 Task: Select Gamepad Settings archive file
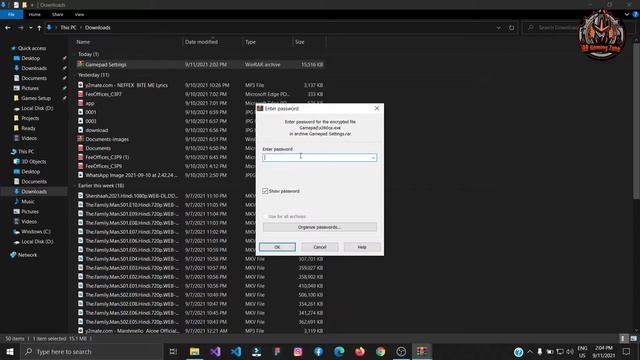(200, 64)
